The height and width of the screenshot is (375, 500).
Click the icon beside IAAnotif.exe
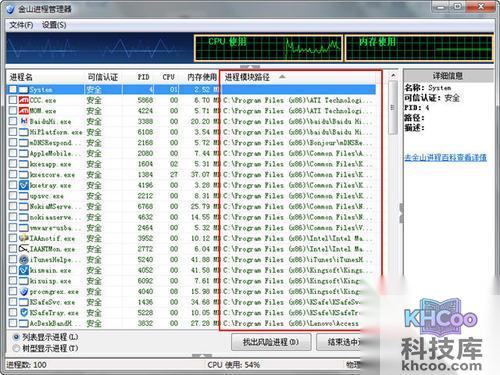24,238
